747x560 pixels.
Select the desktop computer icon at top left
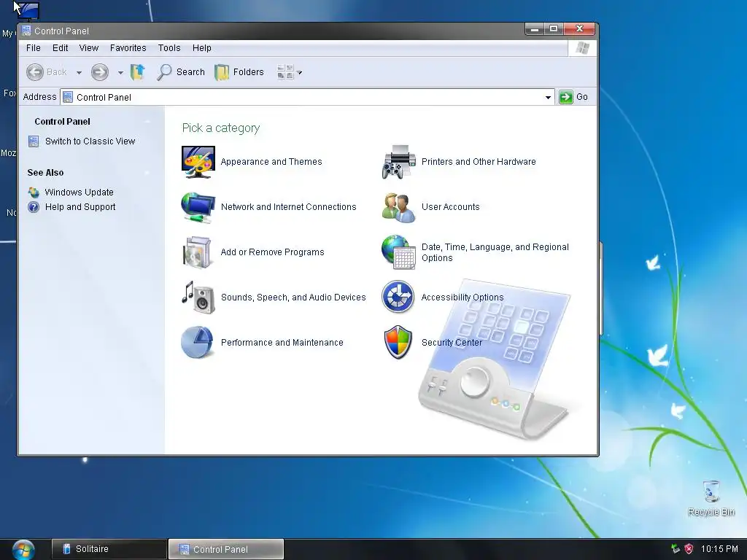27,11
